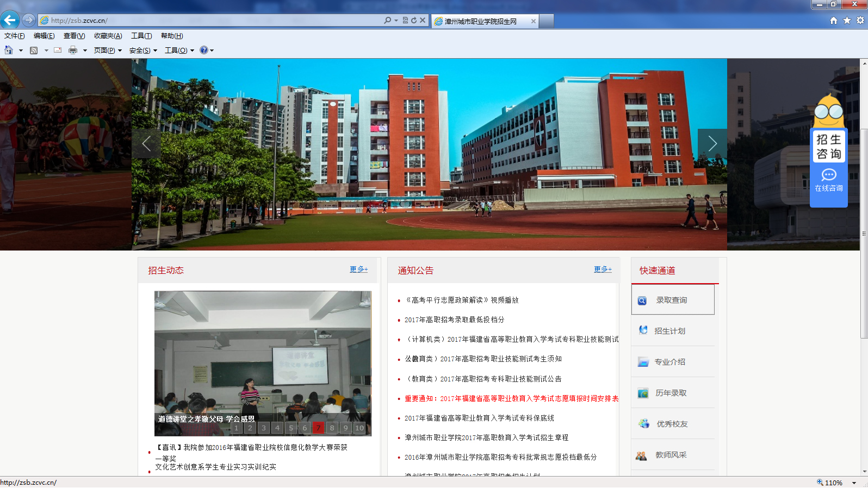Select slide number 5 in news slideshow
The width and height of the screenshot is (868, 488).
tap(291, 428)
